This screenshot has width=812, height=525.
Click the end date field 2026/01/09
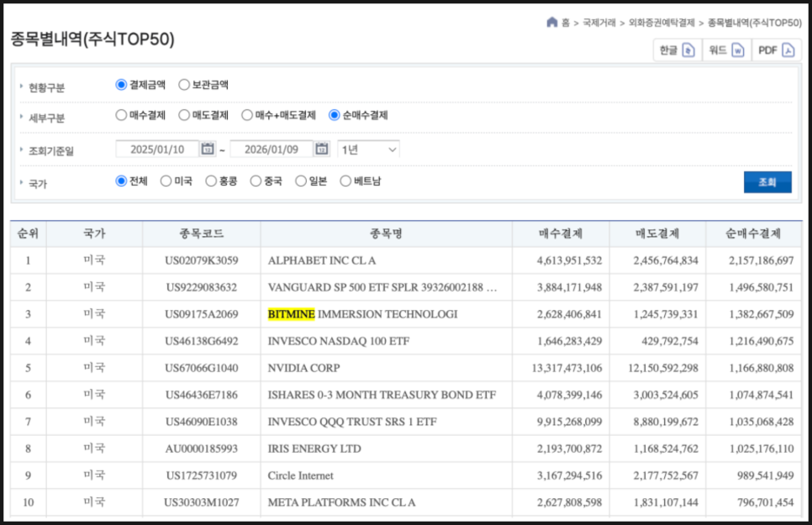tap(271, 150)
